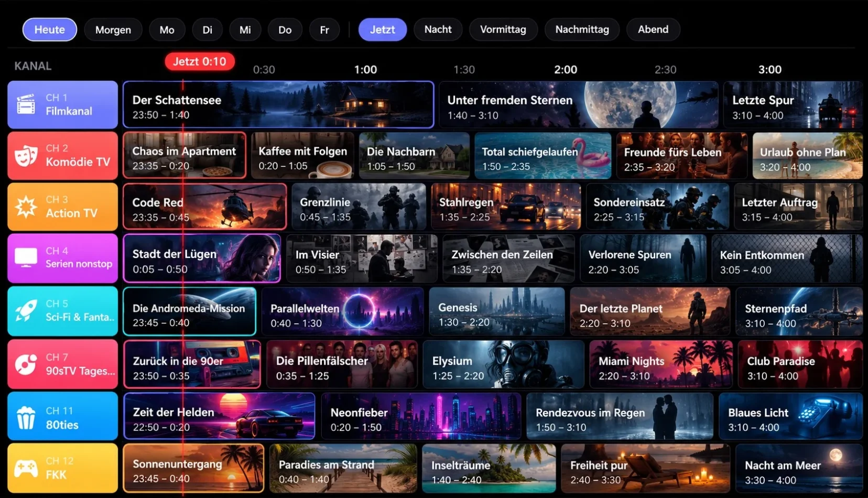Viewport: 868px width, 498px height.
Task: Open Die Pillenfälscher programme card
Action: [x=342, y=364]
